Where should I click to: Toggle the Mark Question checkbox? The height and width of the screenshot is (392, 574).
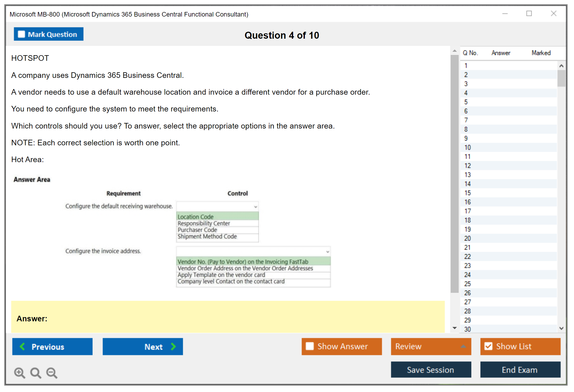(21, 34)
